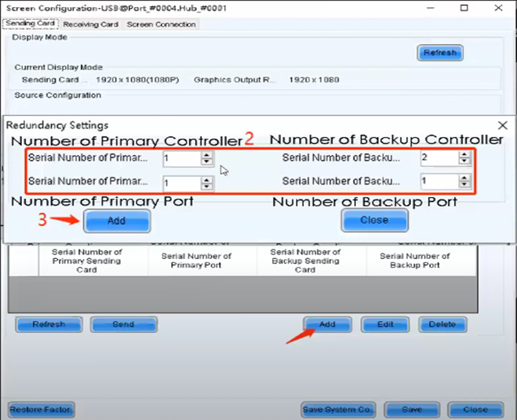Select the Sending Card tab
The image size is (517, 420).
point(31,24)
